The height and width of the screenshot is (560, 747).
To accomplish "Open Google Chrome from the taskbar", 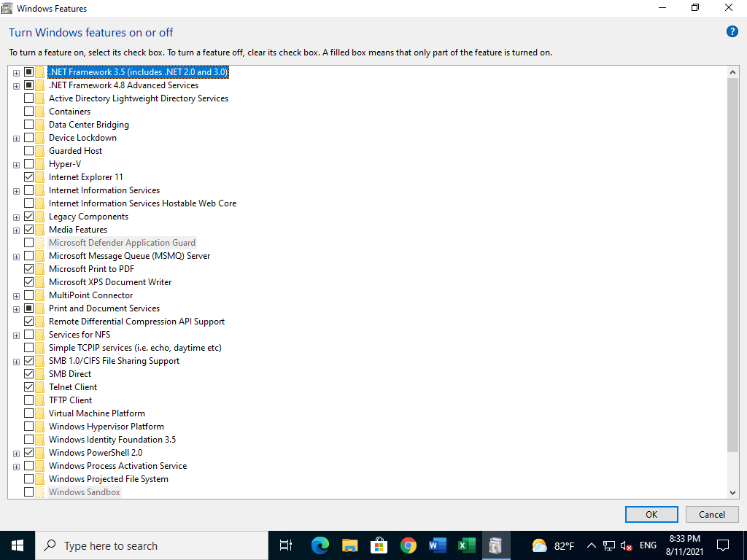I will [x=409, y=545].
